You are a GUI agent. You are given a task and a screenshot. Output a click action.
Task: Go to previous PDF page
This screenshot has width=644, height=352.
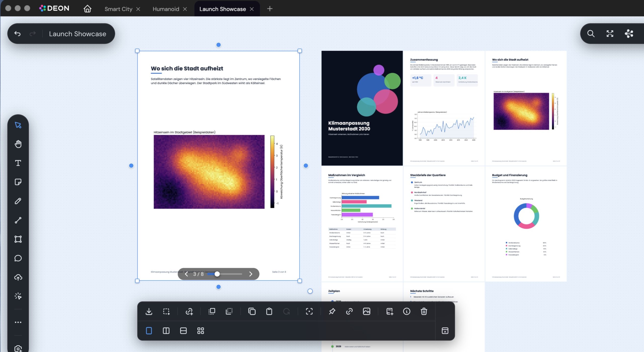pos(186,274)
